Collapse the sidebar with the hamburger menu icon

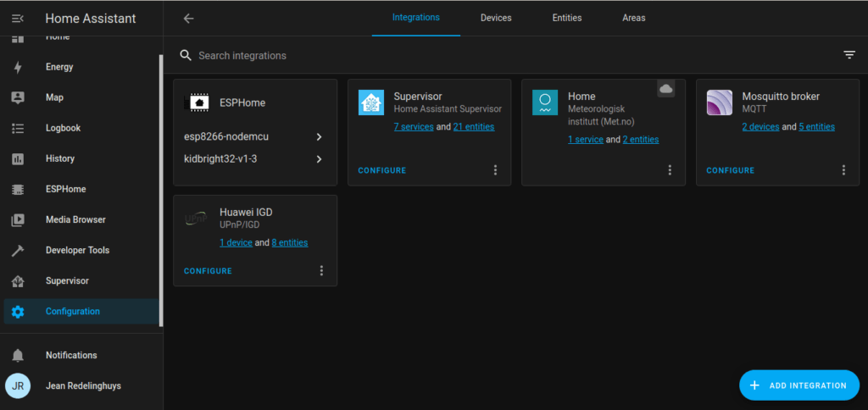(x=18, y=19)
